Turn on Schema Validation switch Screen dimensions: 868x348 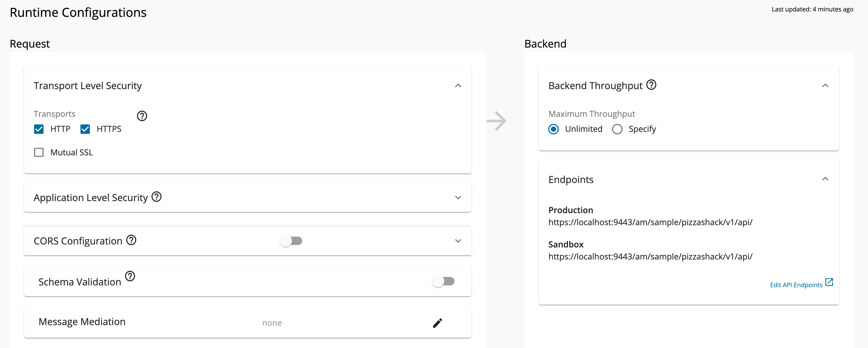pyautogui.click(x=443, y=281)
